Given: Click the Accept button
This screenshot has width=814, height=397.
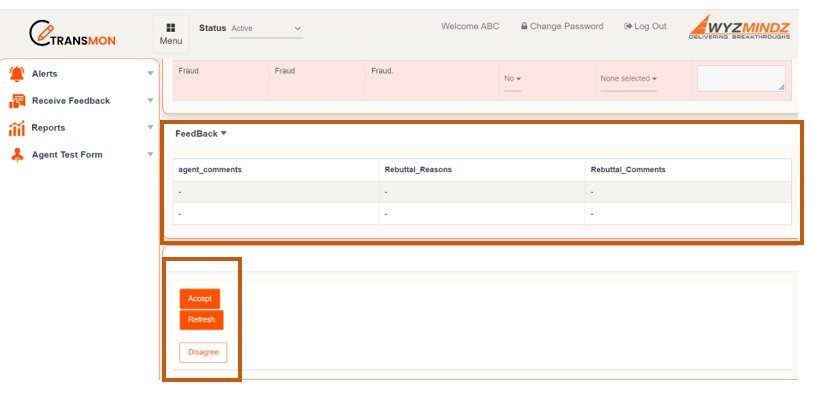Looking at the screenshot, I should pos(200,298).
